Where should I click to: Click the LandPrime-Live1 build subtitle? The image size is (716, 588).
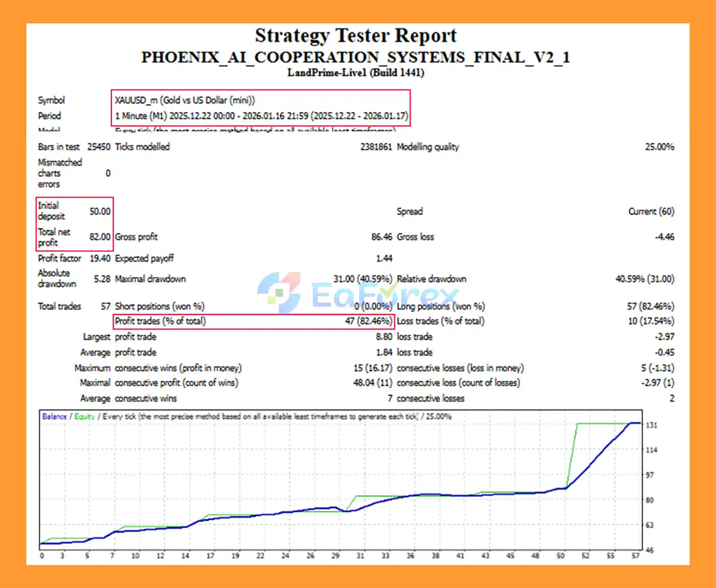point(356,73)
